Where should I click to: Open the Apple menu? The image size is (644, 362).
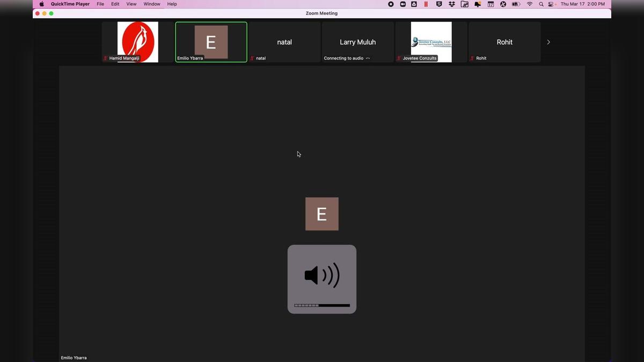[x=41, y=4]
